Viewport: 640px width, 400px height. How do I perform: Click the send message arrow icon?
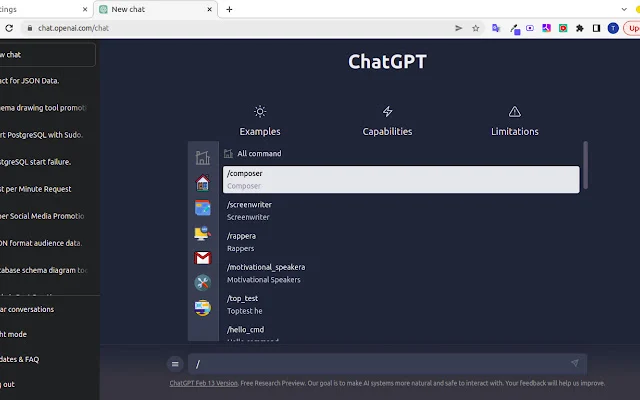click(x=574, y=363)
